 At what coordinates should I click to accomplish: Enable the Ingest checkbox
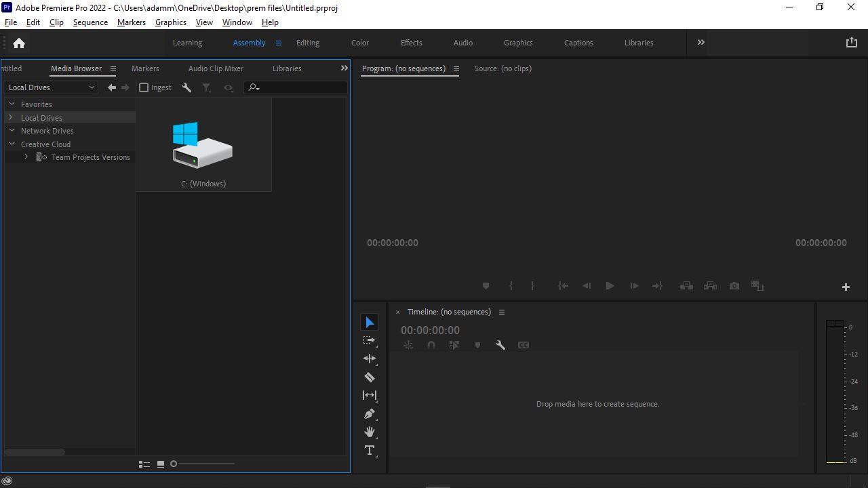pos(144,87)
